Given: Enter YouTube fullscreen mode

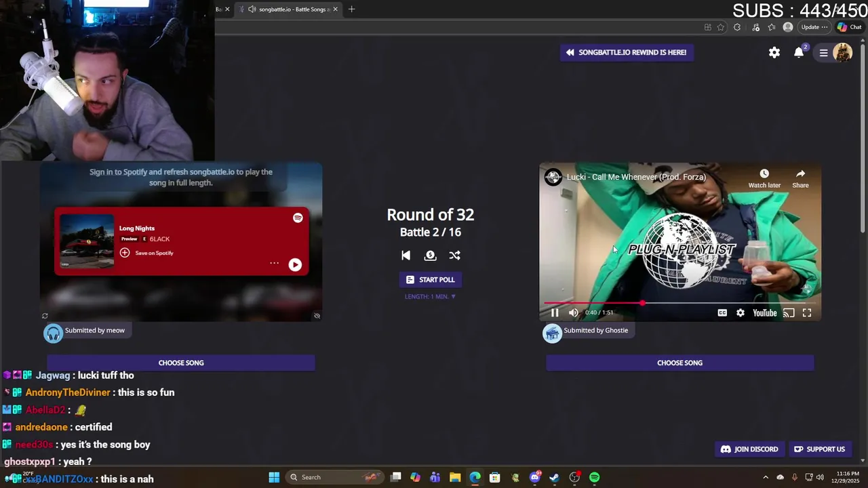Looking at the screenshot, I should point(807,312).
